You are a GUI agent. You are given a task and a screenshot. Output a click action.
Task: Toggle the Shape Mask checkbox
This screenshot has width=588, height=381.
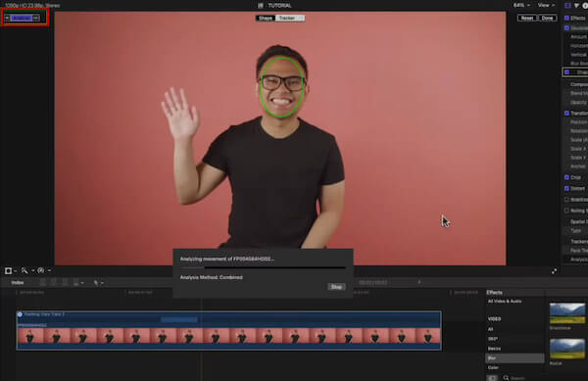pos(566,71)
